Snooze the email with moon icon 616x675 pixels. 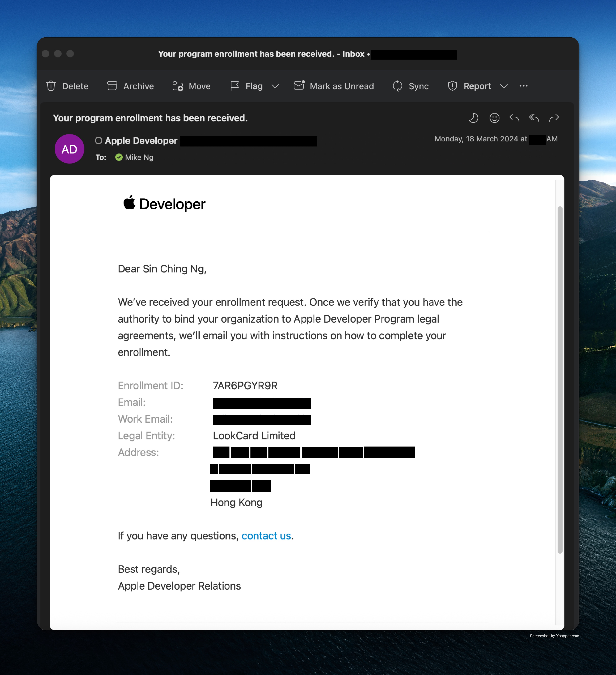point(474,118)
